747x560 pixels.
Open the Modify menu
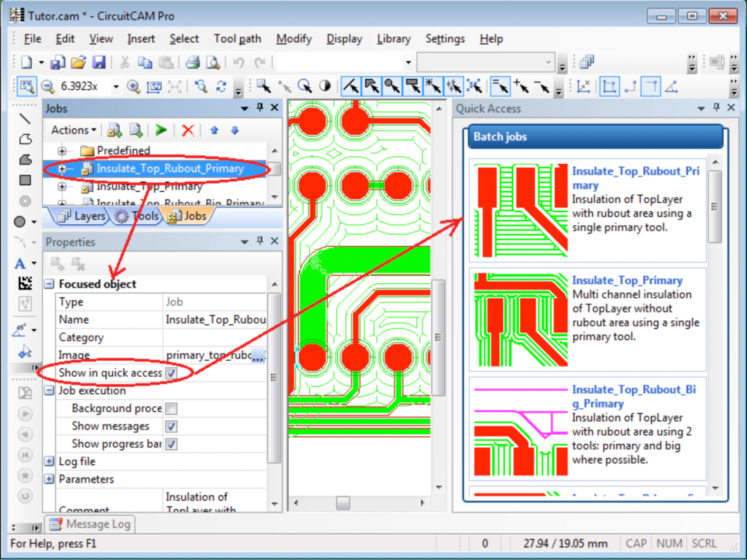coord(293,39)
